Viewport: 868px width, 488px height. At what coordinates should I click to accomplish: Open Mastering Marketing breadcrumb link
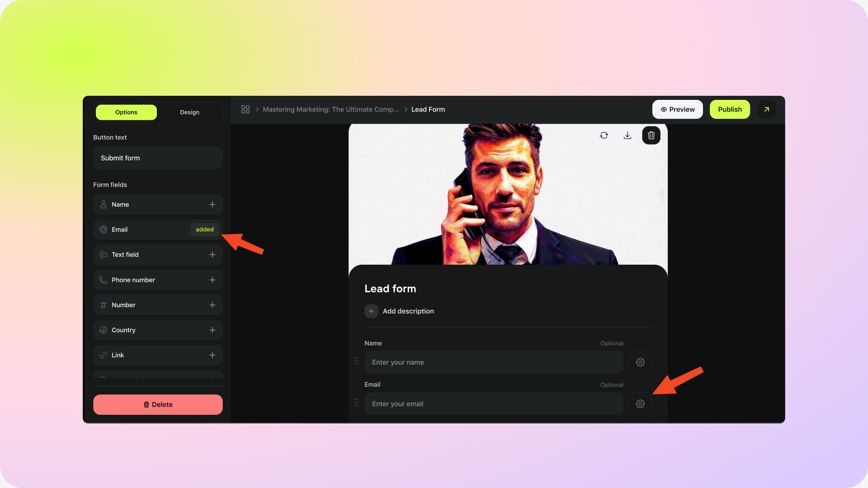330,109
